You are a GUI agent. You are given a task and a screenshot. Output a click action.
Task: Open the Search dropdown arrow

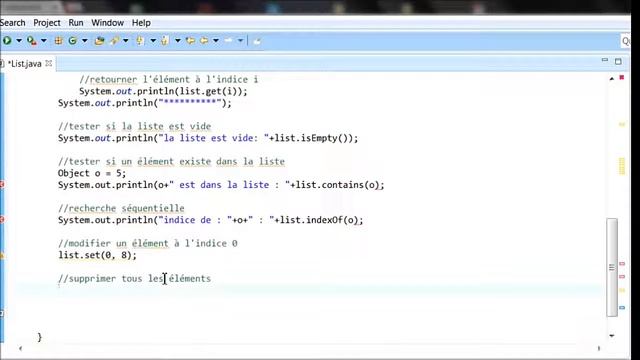(126, 41)
